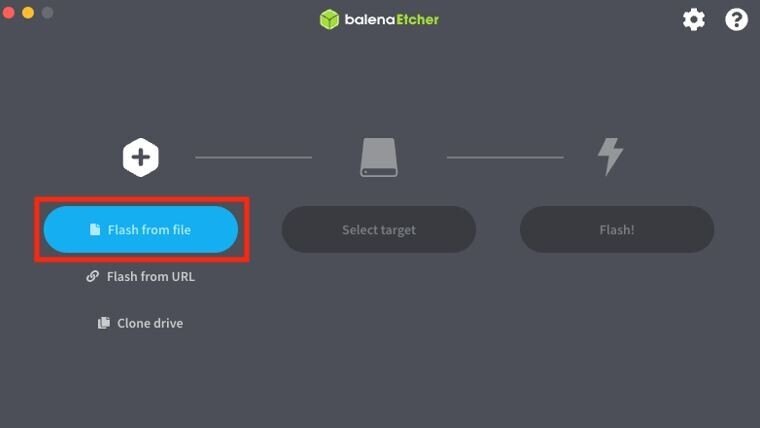
Task: Click the grayed-out zoom window button
Action: 48,13
